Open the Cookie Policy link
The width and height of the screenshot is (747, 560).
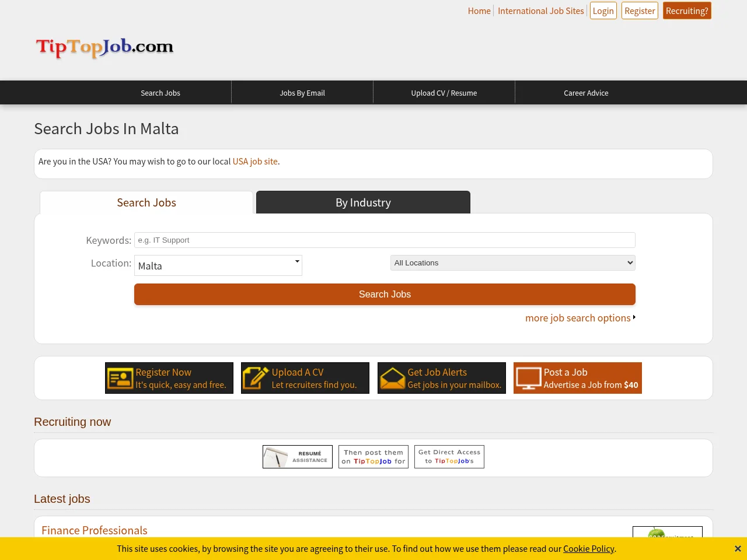(588, 549)
